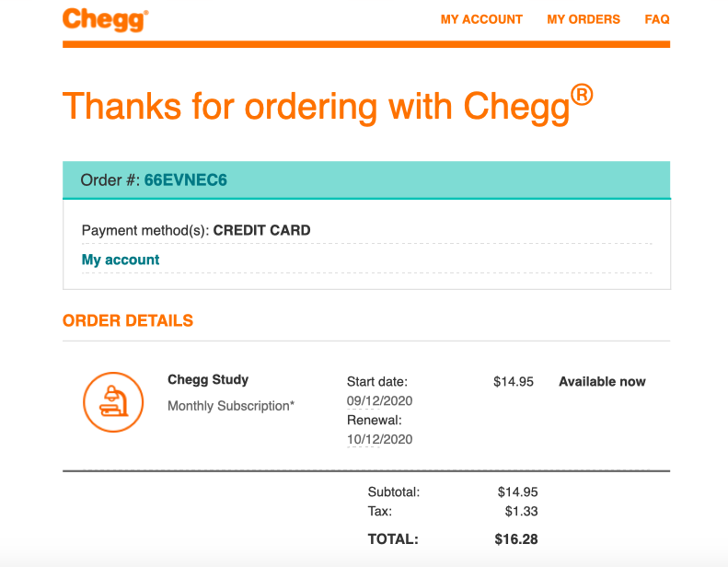The width and height of the screenshot is (728, 567).
Task: Open the FAQ header link
Action: (657, 19)
